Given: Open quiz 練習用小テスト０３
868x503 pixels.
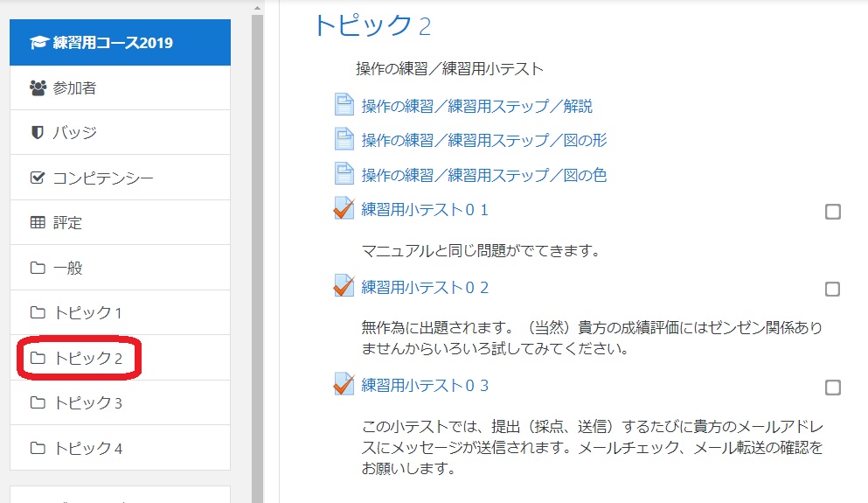Looking at the screenshot, I should [425, 385].
